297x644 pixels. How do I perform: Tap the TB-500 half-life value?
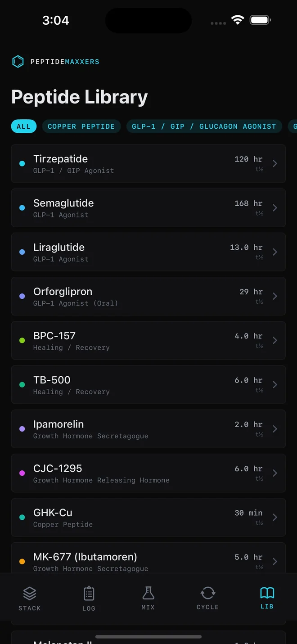[x=248, y=380]
